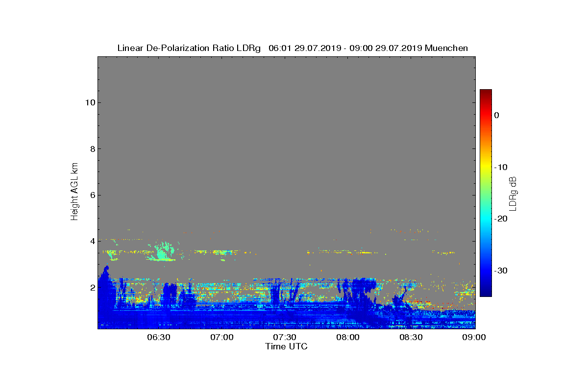This screenshot has width=588, height=392.
Task: Click the green cloud patch near 06:30
Action: tap(162, 252)
